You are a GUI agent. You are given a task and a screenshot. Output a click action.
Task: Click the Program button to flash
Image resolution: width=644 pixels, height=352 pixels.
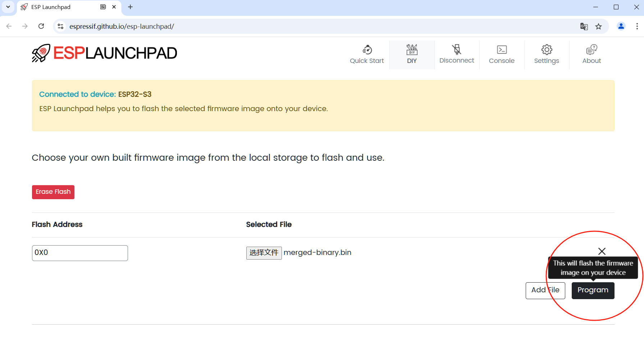[593, 290]
